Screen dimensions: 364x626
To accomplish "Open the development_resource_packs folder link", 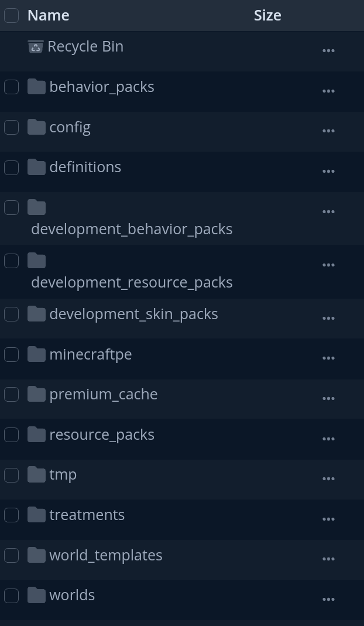I will click(x=132, y=282).
